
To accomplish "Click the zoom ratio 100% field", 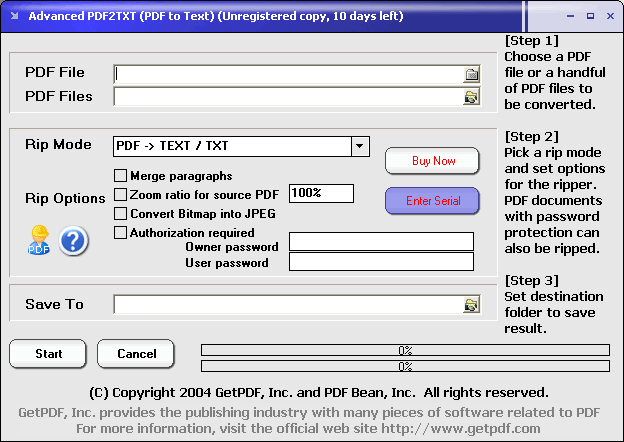I will (321, 194).
